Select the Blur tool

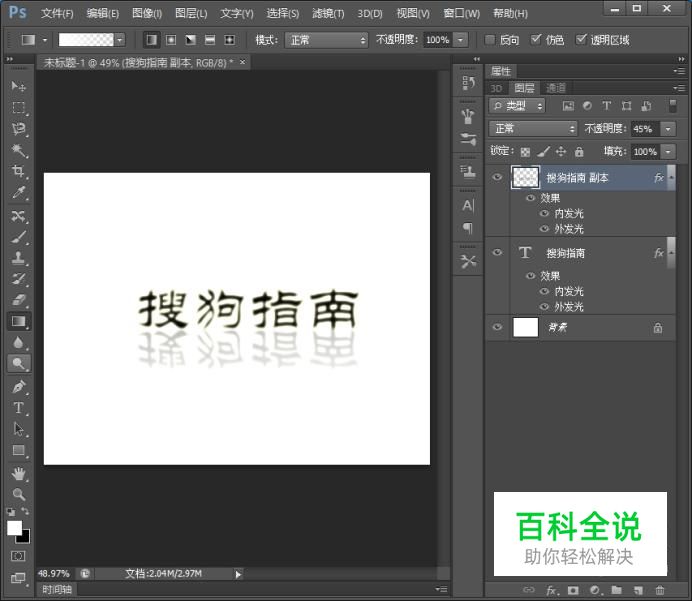tap(18, 342)
